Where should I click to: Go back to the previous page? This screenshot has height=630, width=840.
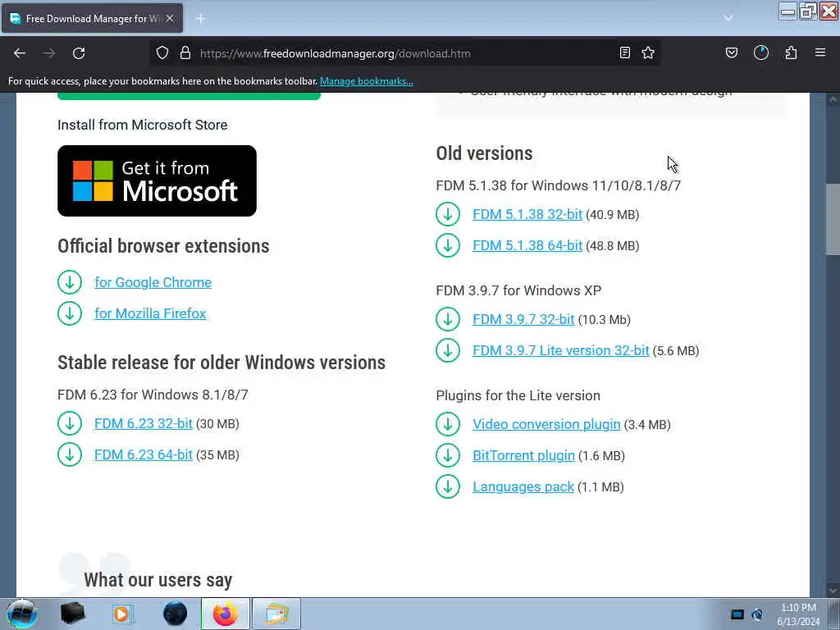click(20, 53)
